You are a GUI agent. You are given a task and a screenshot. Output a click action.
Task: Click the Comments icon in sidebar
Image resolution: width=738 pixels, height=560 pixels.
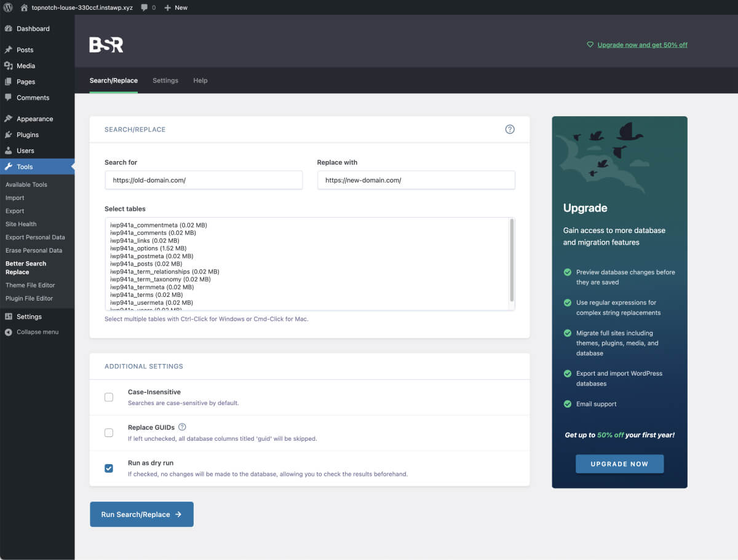8,98
